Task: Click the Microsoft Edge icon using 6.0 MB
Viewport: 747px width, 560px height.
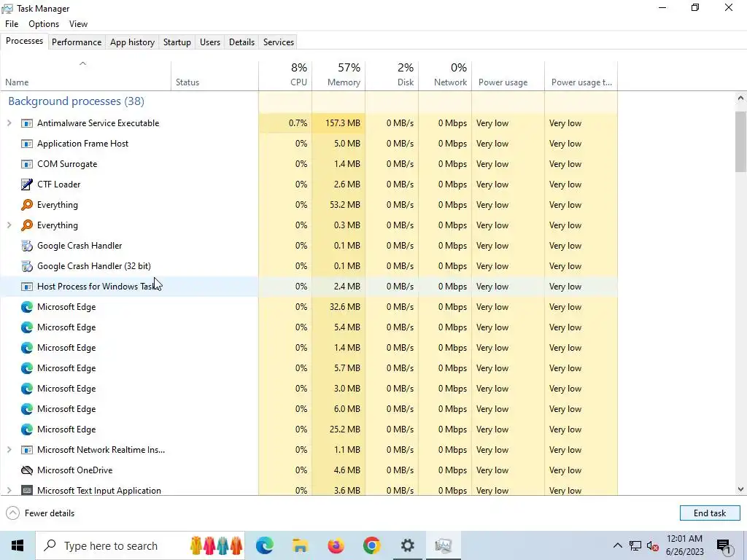Action: tap(27, 409)
